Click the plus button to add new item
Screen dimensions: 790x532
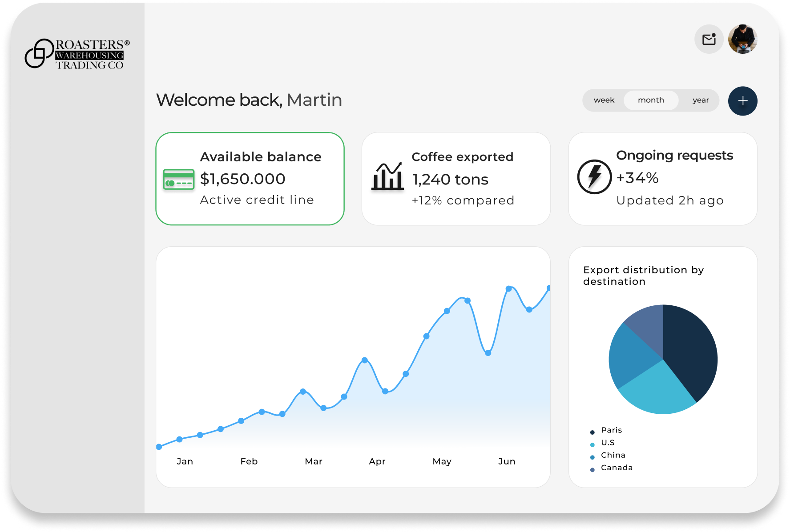tap(742, 101)
